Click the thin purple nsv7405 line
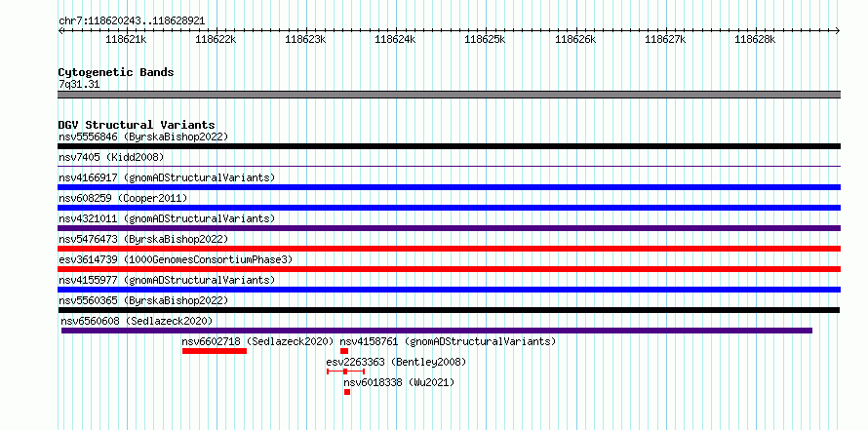The height and width of the screenshot is (430, 868). click(449, 166)
